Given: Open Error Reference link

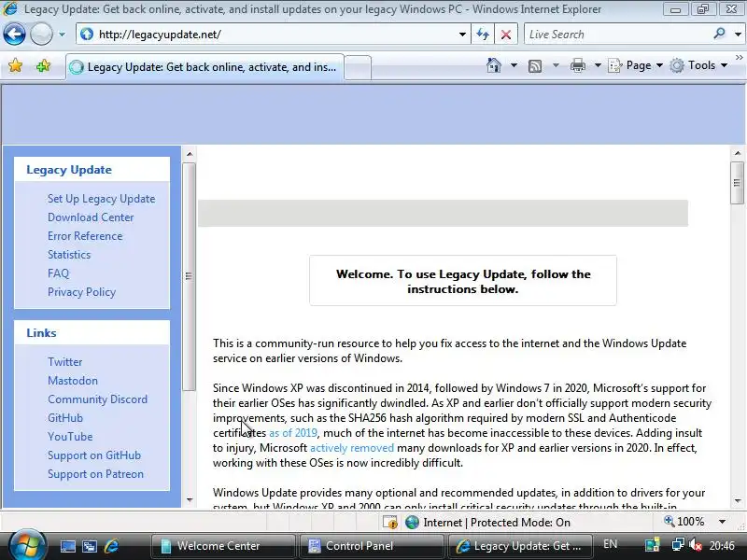Looking at the screenshot, I should pyautogui.click(x=85, y=236).
